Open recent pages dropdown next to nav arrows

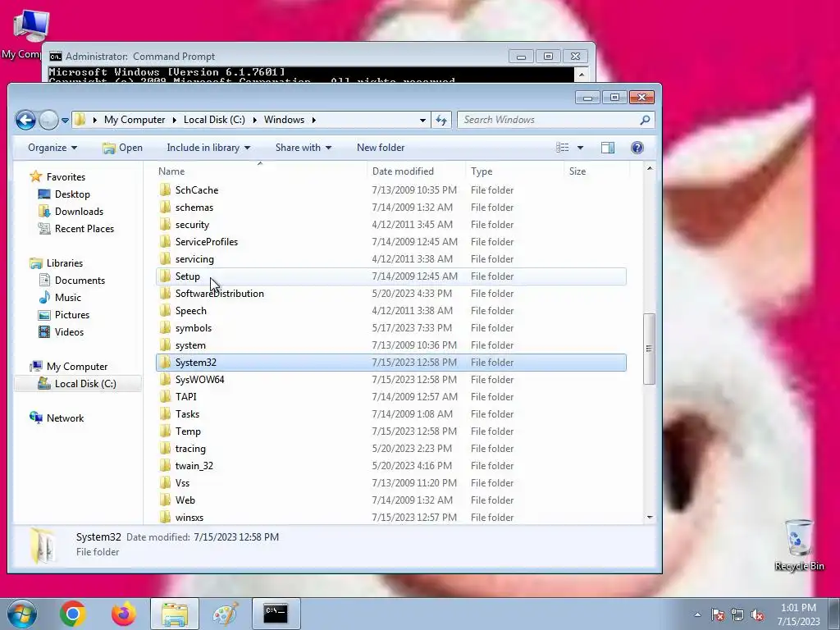pyautogui.click(x=65, y=121)
